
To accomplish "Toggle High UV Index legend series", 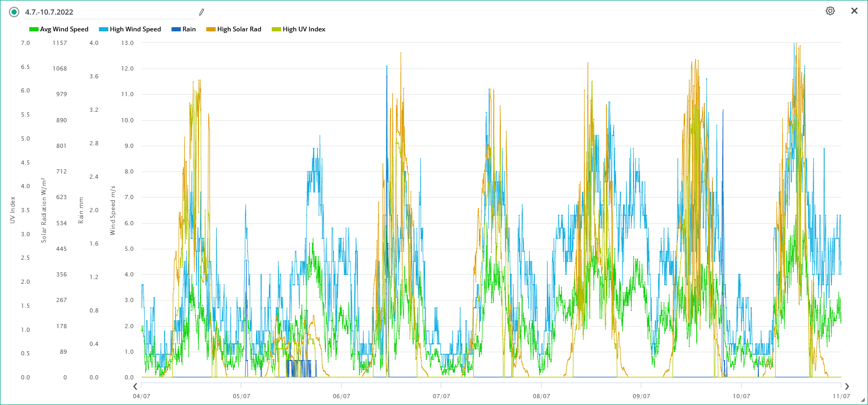I will tap(299, 29).
